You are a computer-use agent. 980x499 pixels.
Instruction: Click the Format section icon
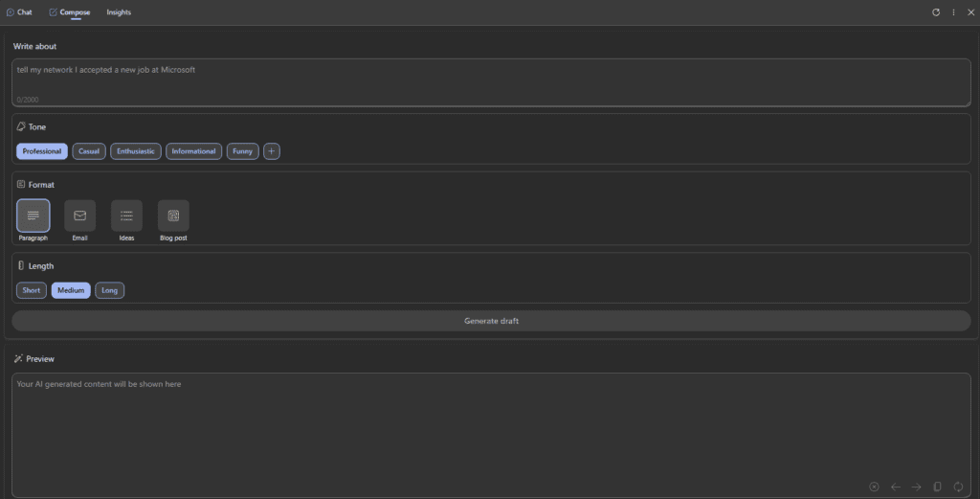[21, 185]
